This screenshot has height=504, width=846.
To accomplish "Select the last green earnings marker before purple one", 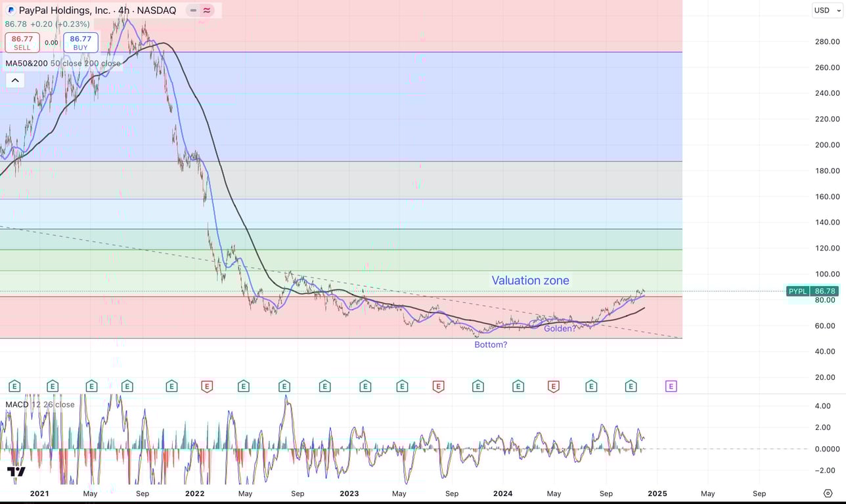I will [x=631, y=387].
